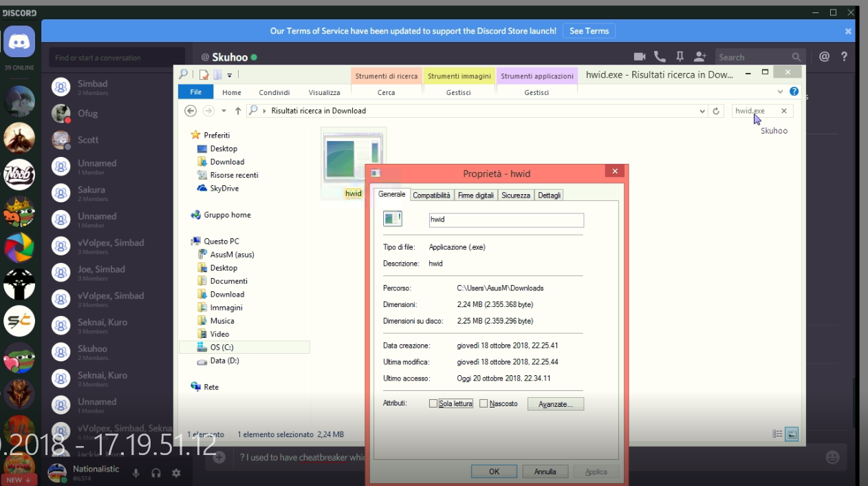The image size is (868, 486).
Task: Select the SC logo server icon
Action: tap(19, 321)
